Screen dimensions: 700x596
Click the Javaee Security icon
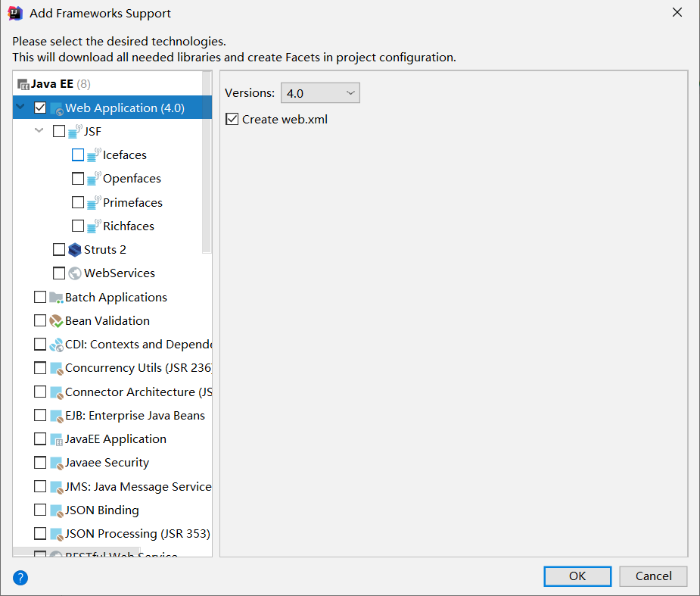coord(56,463)
